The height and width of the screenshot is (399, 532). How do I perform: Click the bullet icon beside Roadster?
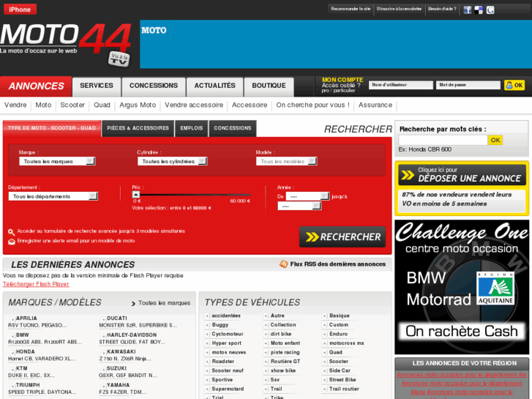point(207,362)
